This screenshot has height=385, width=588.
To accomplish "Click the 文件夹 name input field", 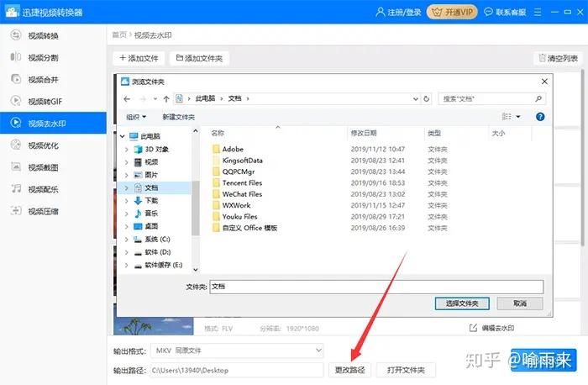I will (x=376, y=287).
